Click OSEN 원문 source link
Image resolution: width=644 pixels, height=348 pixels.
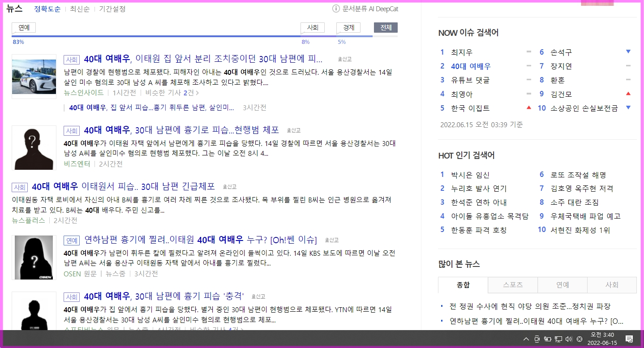[80, 274]
